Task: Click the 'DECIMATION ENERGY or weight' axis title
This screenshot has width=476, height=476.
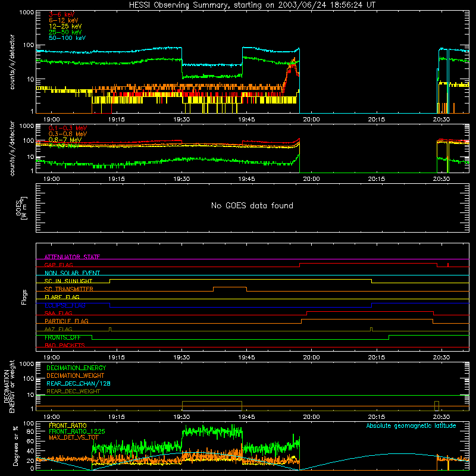Action: click(9, 386)
